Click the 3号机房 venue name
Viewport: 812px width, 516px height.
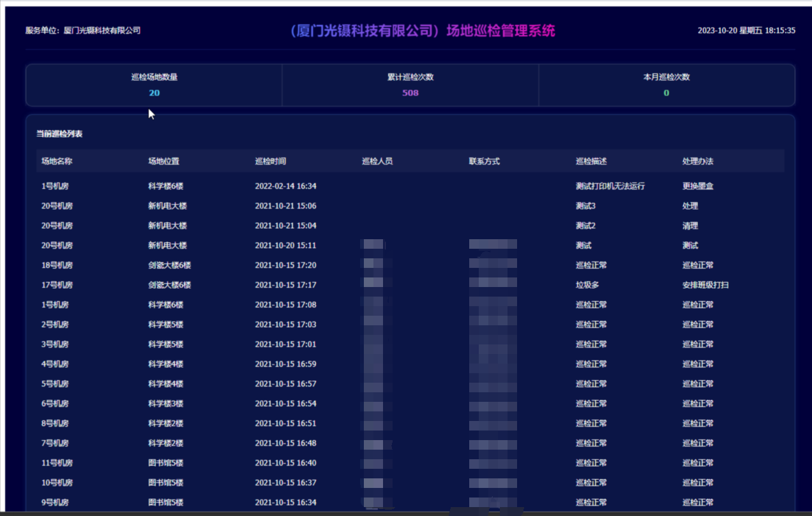55,344
